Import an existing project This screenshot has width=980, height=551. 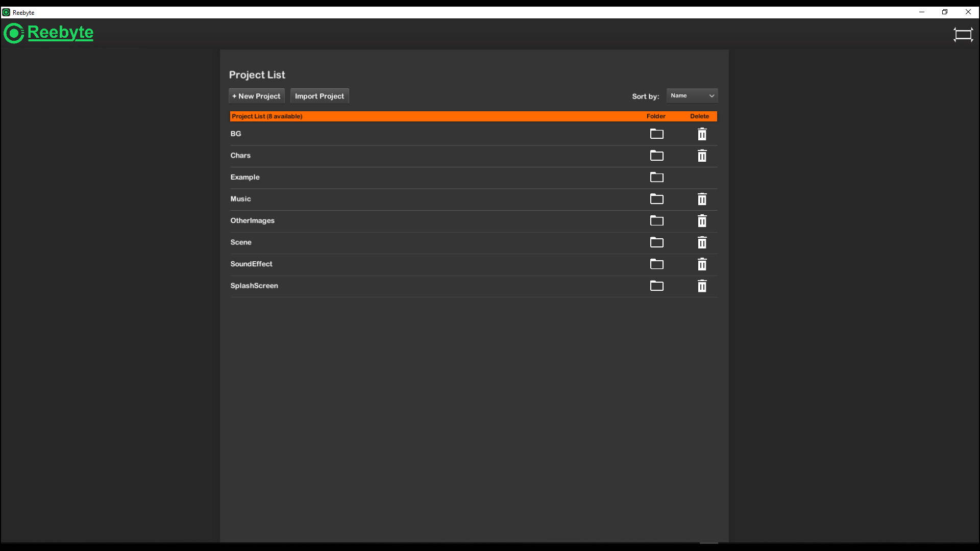pos(319,95)
